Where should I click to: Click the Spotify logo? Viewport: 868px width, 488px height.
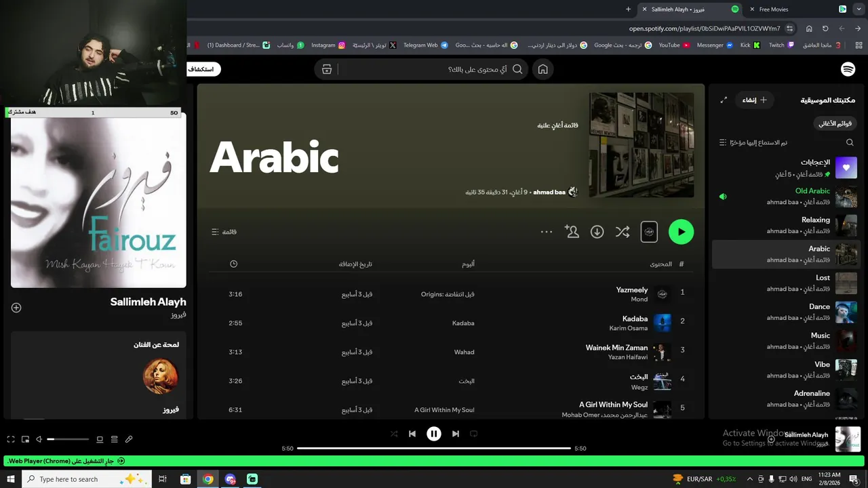[848, 69]
